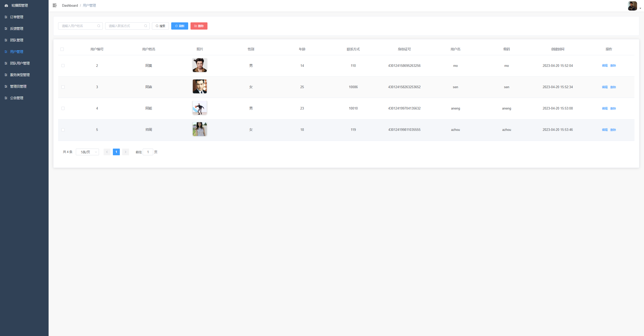Click 阿能's photo thumbnail
644x336 pixels.
point(200,108)
